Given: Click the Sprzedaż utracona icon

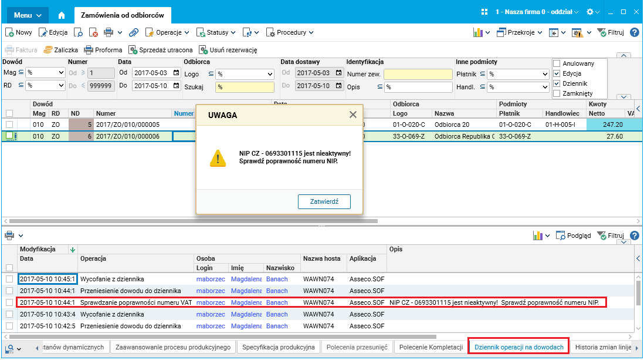Looking at the screenshot, I should coord(133,50).
